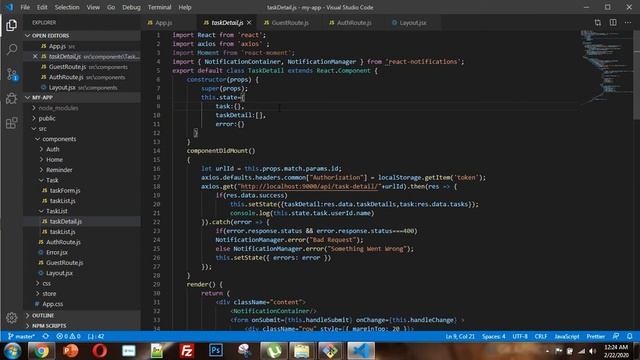Expand the public folder

tap(47, 118)
